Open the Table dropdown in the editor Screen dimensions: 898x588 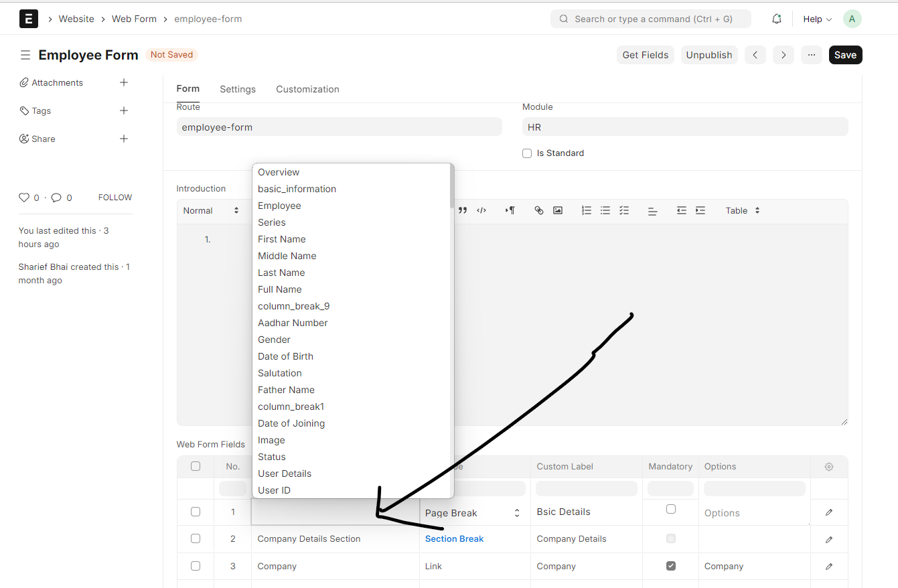click(741, 210)
